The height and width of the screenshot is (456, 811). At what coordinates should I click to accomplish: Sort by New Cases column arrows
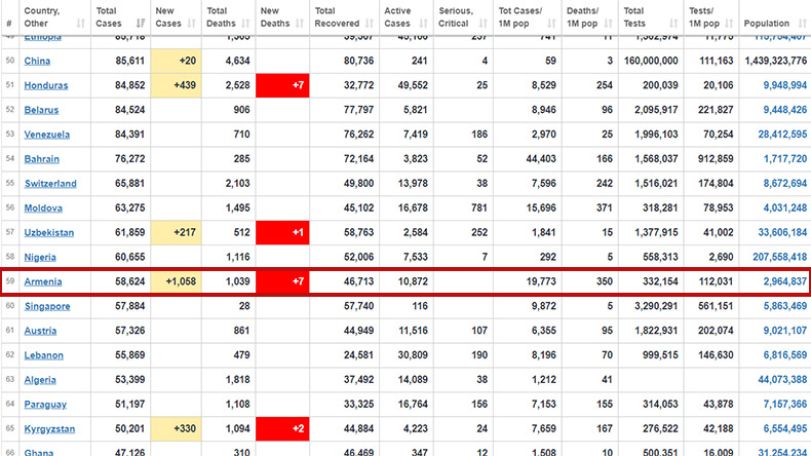[x=192, y=23]
